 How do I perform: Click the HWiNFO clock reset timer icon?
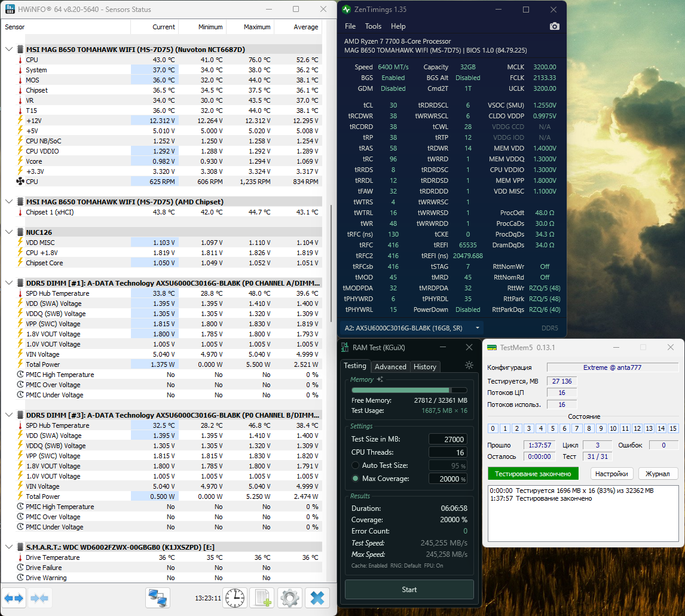[x=235, y=598]
